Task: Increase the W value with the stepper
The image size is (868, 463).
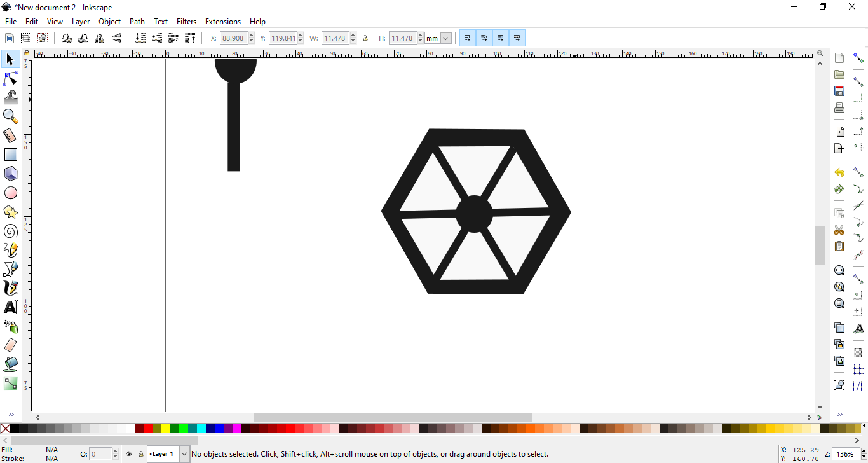Action: point(353,34)
